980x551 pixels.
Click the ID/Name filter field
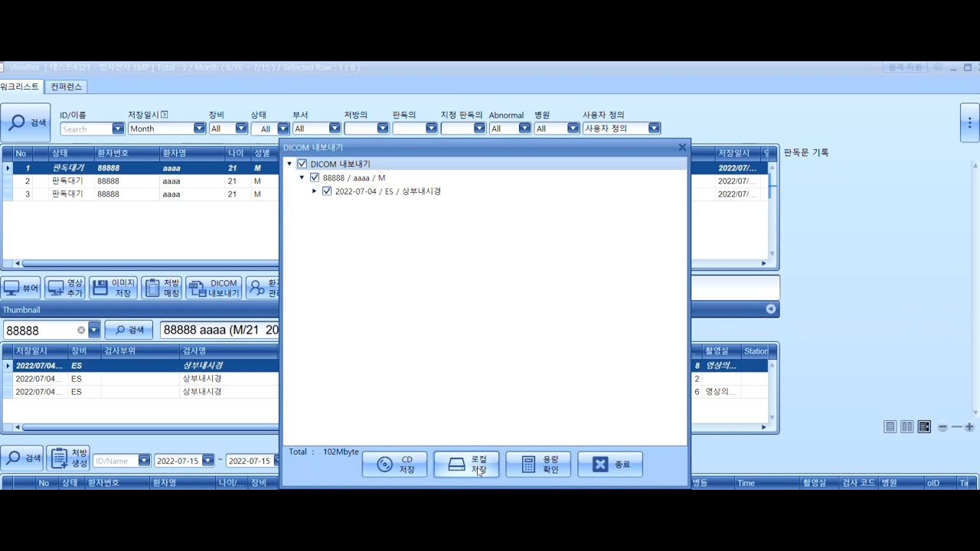point(116,461)
